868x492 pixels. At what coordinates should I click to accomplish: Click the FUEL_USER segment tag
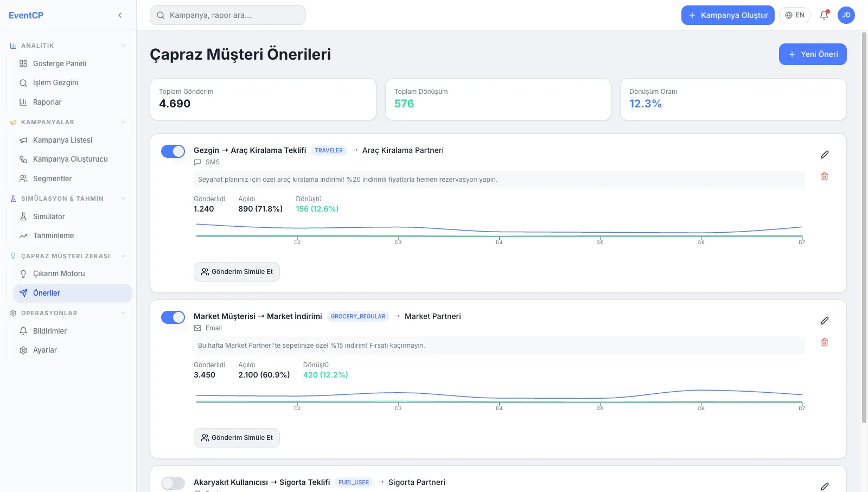(x=354, y=482)
